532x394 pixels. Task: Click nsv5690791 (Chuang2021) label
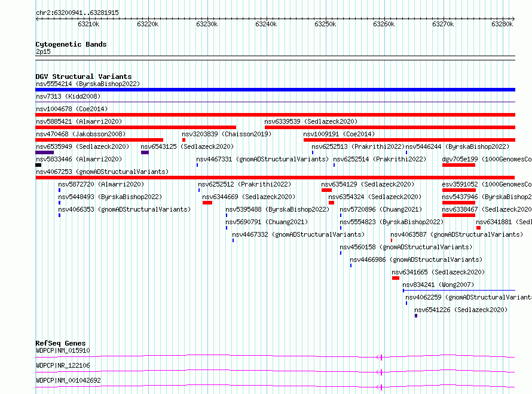coord(267,222)
